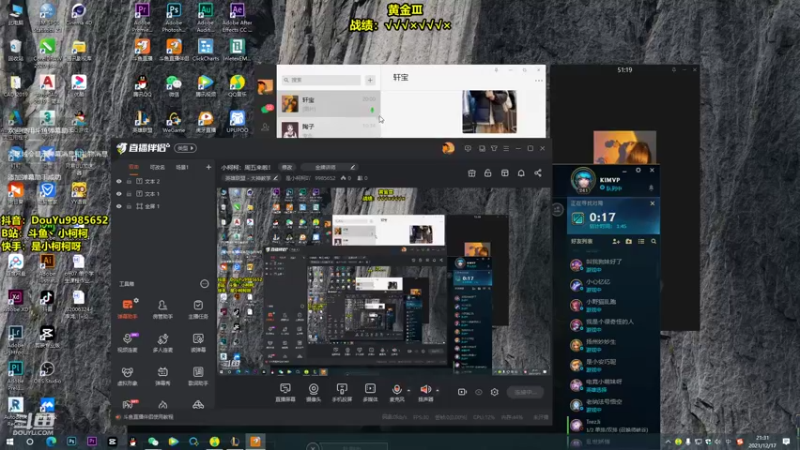Hide the 文本 2 source layer
Image resolution: width=800 pixels, height=450 pixels.
point(119,181)
